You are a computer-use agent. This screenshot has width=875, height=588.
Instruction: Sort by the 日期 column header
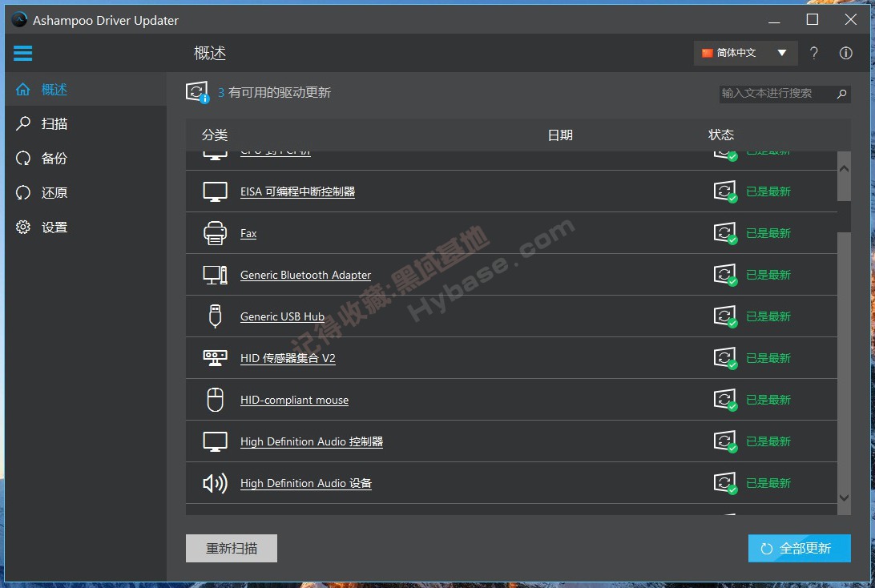tap(560, 135)
